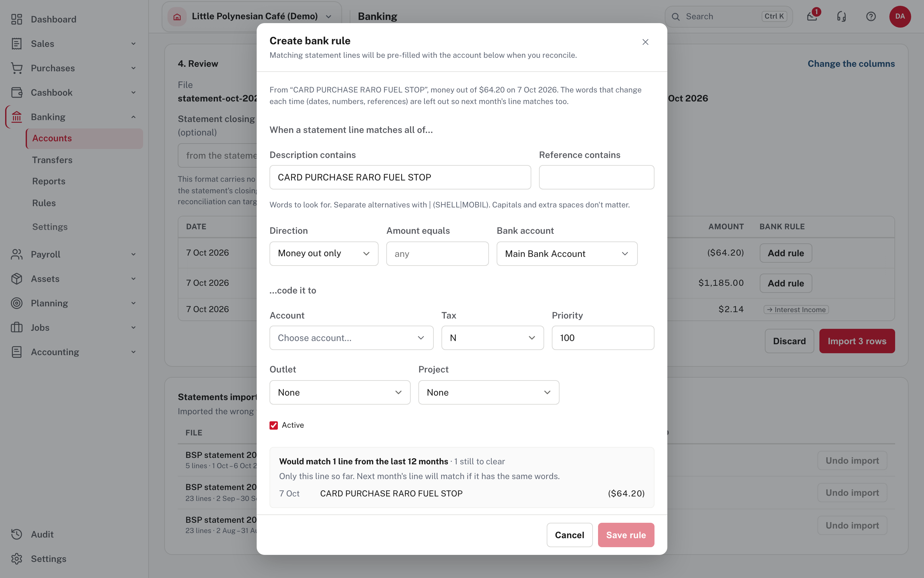Screen dimensions: 924x578
Task: Click the Cancel button
Action: click(569, 535)
